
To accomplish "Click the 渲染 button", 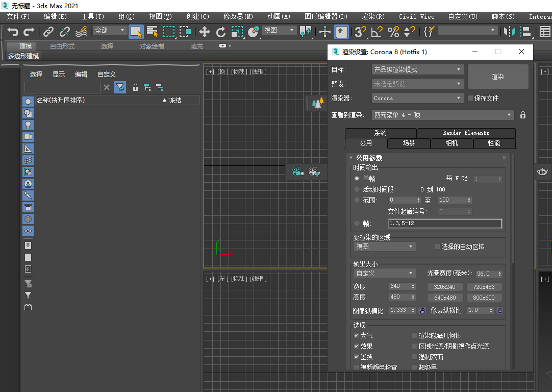I will [497, 77].
